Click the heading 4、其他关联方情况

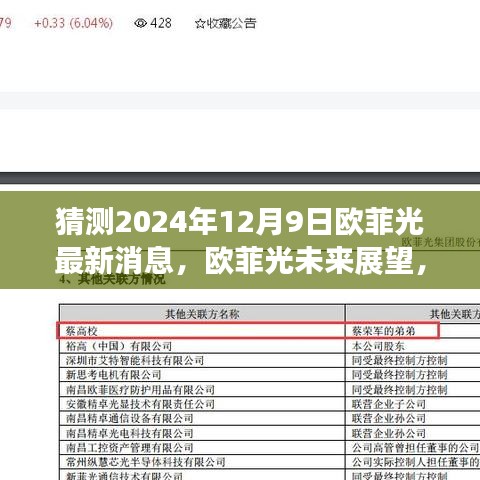tap(112, 279)
